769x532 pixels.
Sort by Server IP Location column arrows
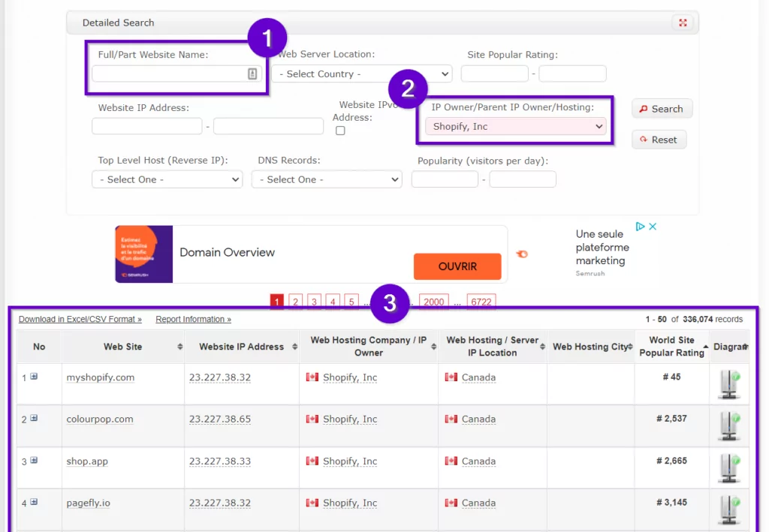[x=542, y=347]
